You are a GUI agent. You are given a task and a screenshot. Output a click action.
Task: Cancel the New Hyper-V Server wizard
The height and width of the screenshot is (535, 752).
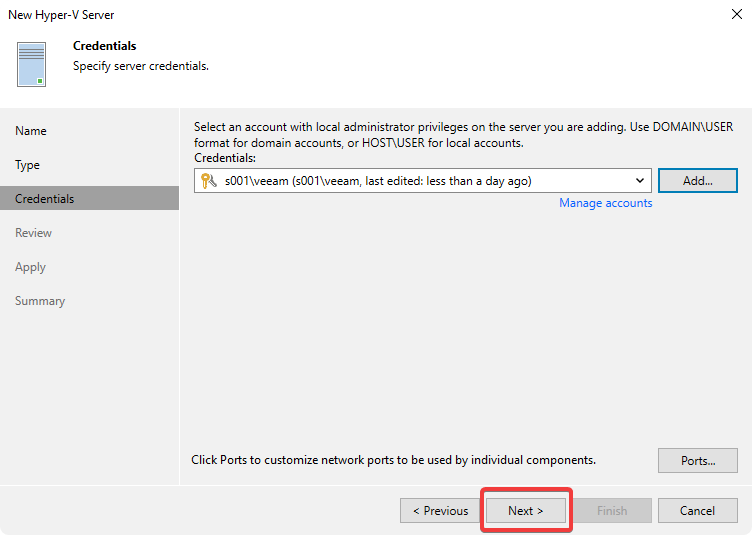click(697, 511)
